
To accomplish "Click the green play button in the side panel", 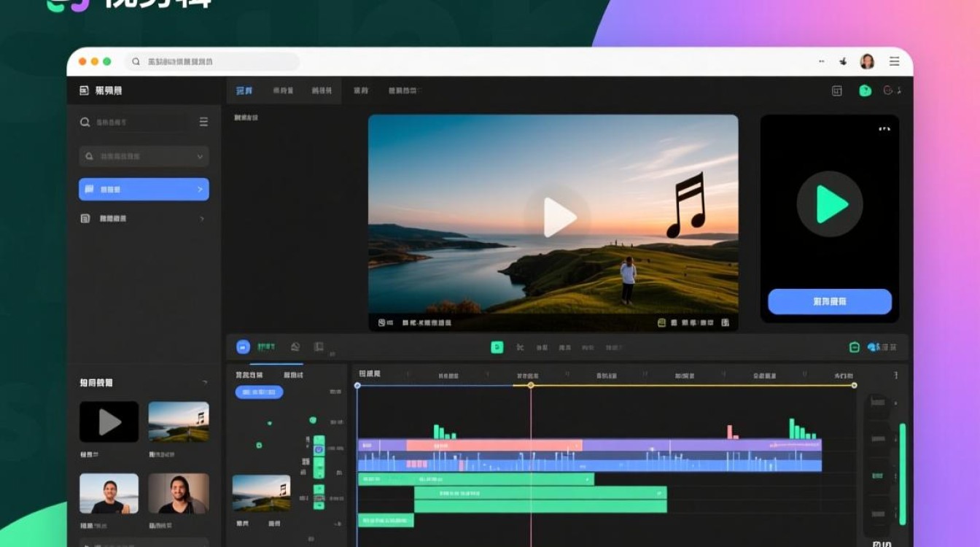I will click(x=830, y=204).
